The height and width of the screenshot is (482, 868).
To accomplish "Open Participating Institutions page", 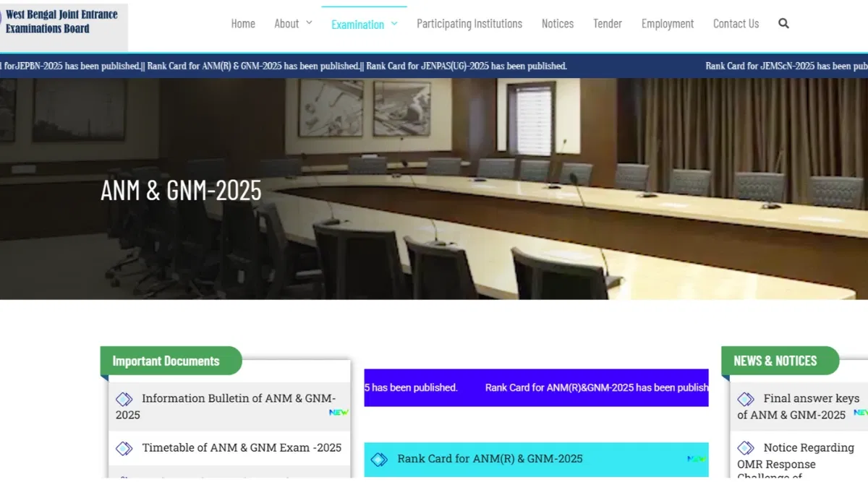I will [x=469, y=24].
